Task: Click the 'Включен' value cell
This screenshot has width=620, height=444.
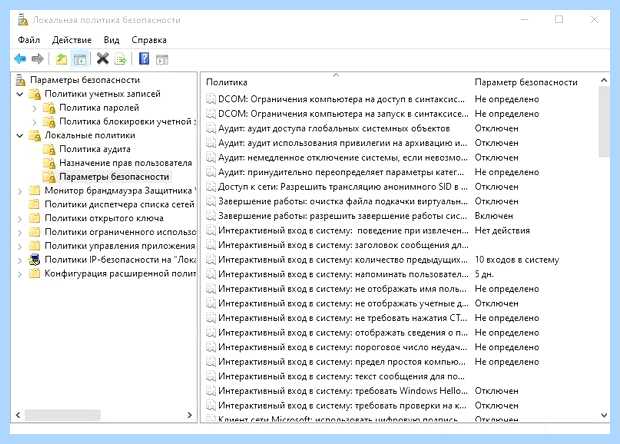Action: click(x=493, y=216)
